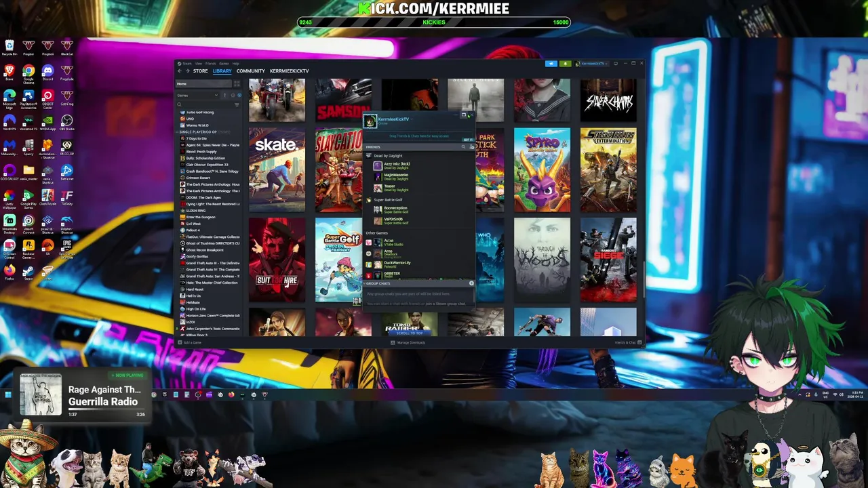
Task: Open Streamlabs Desktop shortcut
Action: click(9, 224)
